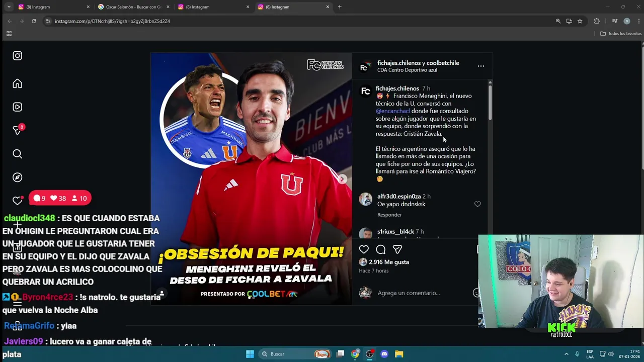
Task: Expand hidden system tray icons chevron
Action: click(x=567, y=354)
